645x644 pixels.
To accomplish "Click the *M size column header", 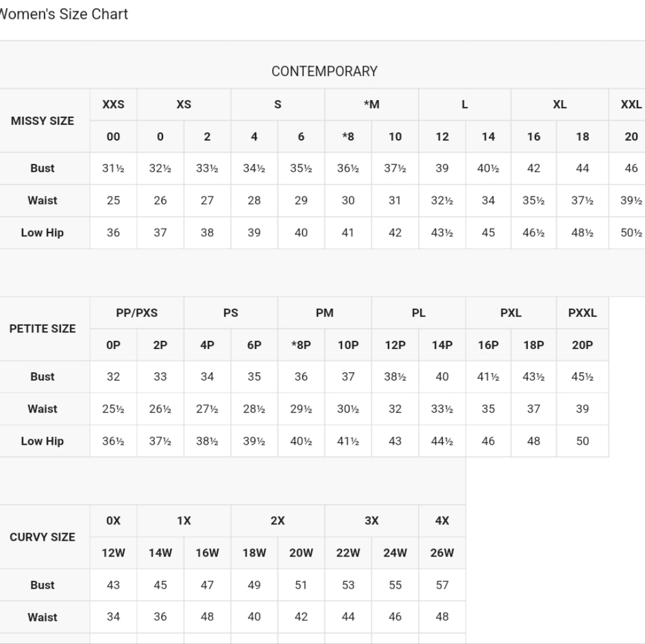I will (x=372, y=105).
